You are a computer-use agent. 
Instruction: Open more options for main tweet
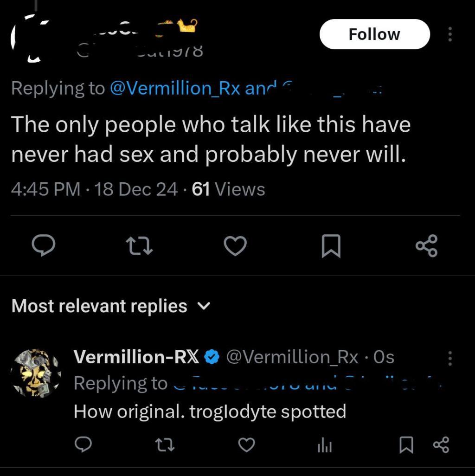point(449,34)
